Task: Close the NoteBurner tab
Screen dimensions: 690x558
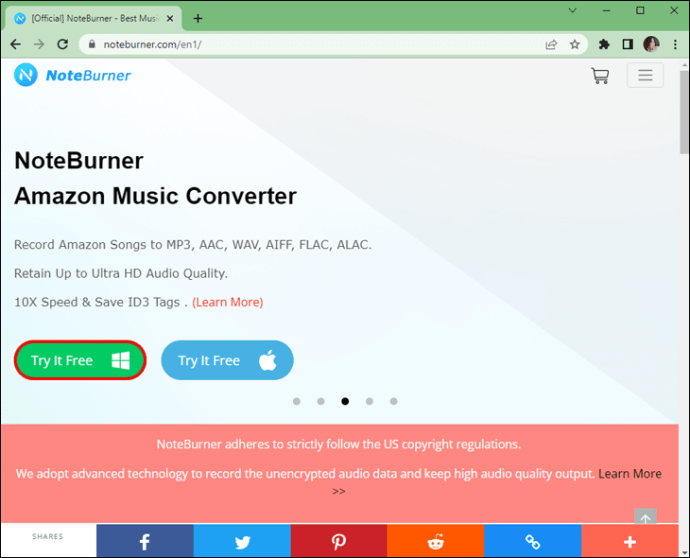Action: pos(170,18)
